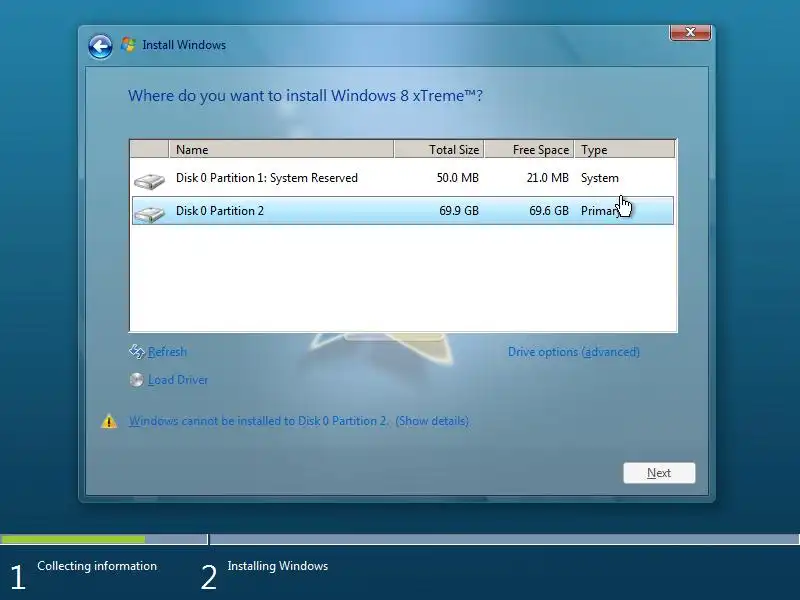Click the Refresh arrows icon

(x=137, y=351)
